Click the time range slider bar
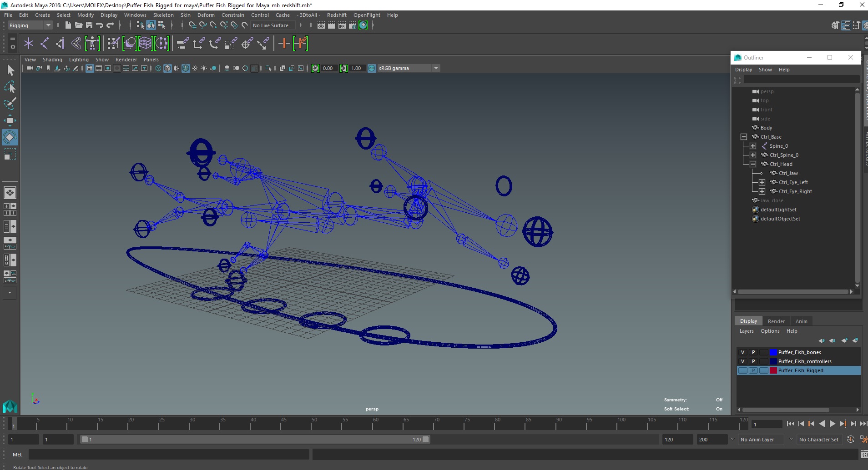868x470 pixels. pos(255,440)
